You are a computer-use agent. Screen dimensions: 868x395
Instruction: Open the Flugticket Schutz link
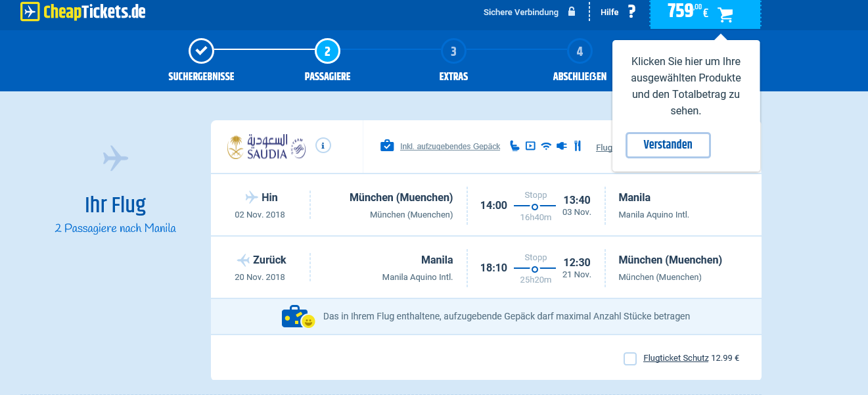pyautogui.click(x=676, y=358)
